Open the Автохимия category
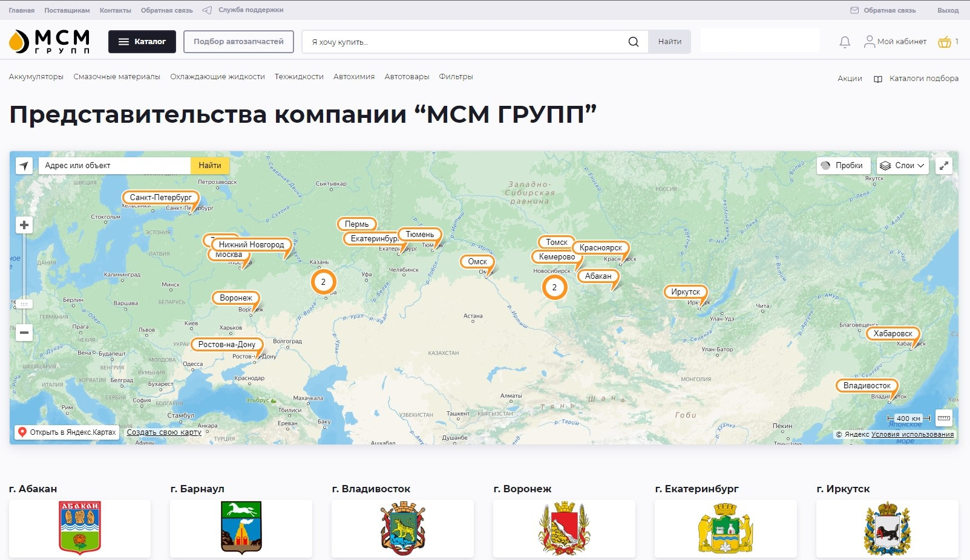 (x=354, y=77)
